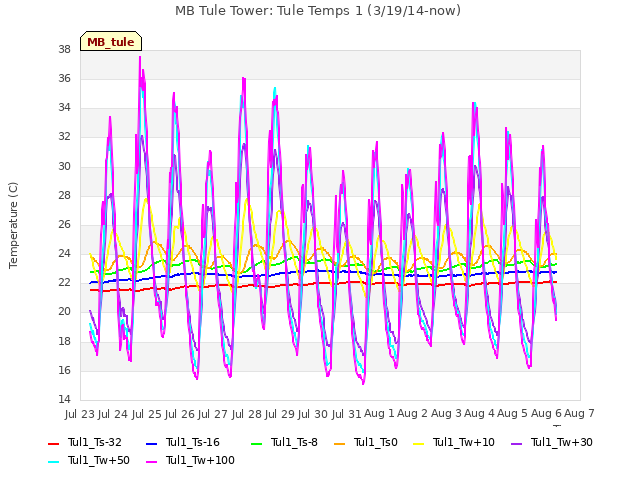Image resolution: width=640 pixels, height=480 pixels.
Task: Click the 30 y-axis tick label
Action: pos(64,167)
